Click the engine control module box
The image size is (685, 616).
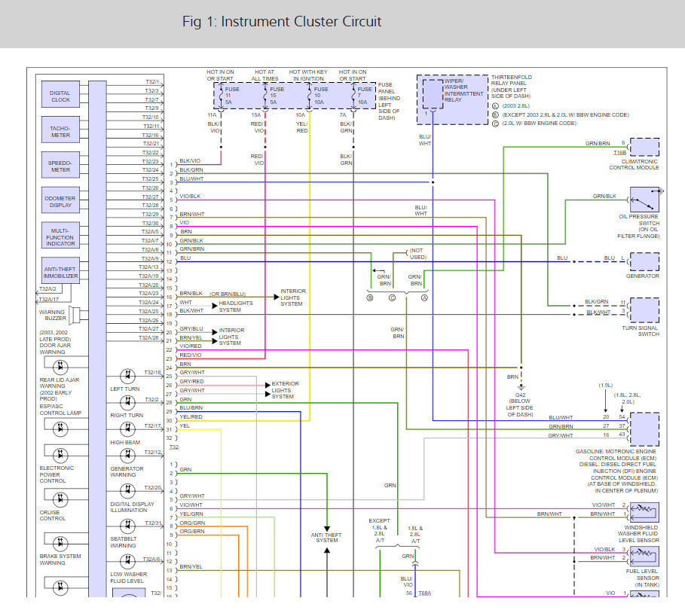pyautogui.click(x=644, y=429)
